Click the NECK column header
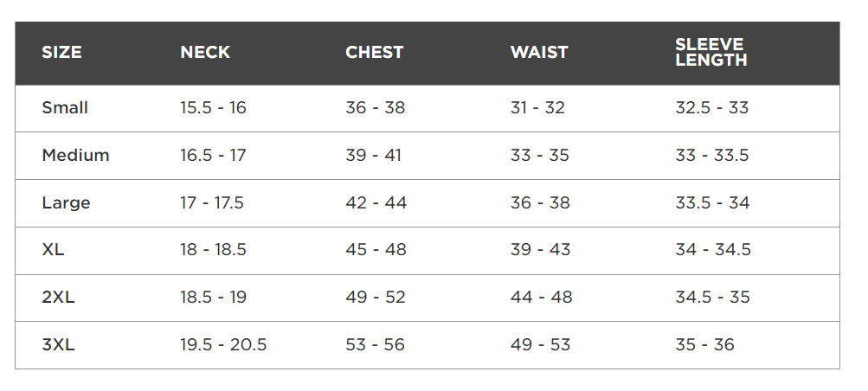 (x=205, y=53)
